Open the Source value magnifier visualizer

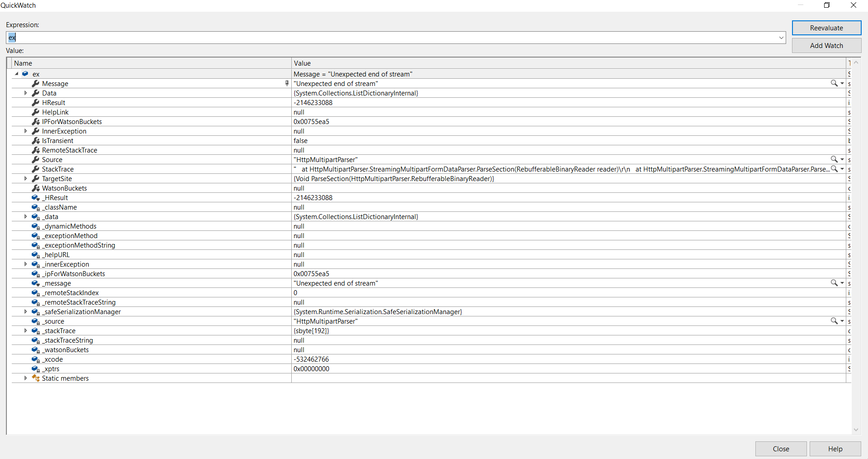pos(834,159)
